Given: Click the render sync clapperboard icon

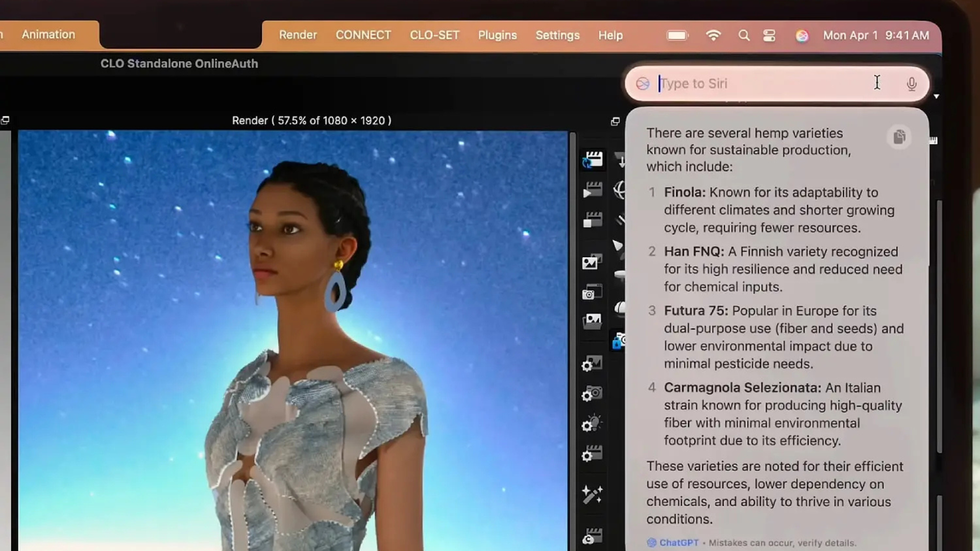Looking at the screenshot, I should click(x=593, y=160).
